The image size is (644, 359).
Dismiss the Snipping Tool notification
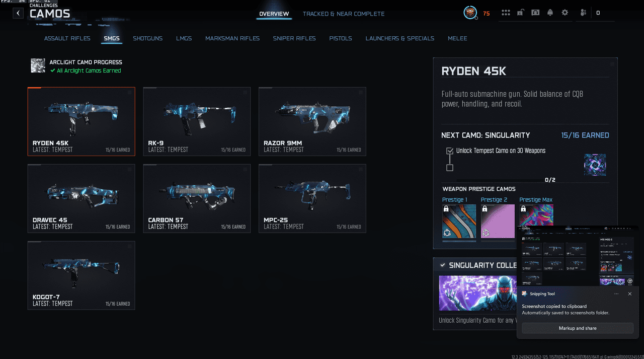[630, 294]
